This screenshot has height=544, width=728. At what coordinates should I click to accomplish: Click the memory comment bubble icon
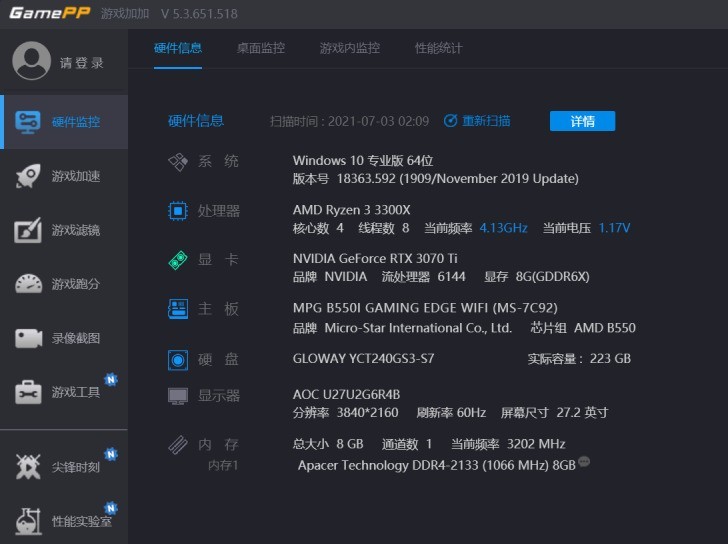pyautogui.click(x=584, y=462)
